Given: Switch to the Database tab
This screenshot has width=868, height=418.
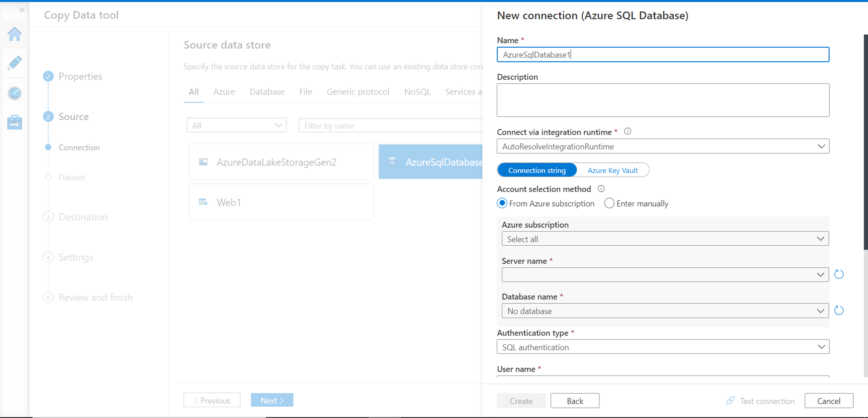Looking at the screenshot, I should [x=267, y=92].
